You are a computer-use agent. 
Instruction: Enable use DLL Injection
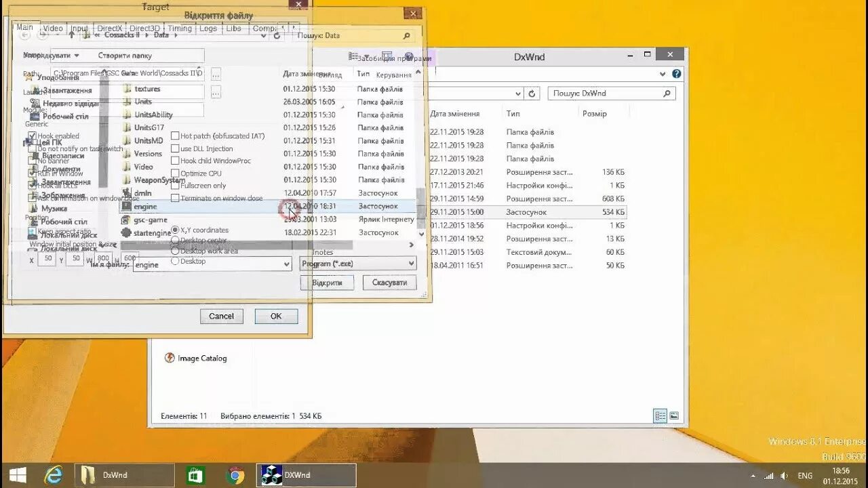coord(175,148)
